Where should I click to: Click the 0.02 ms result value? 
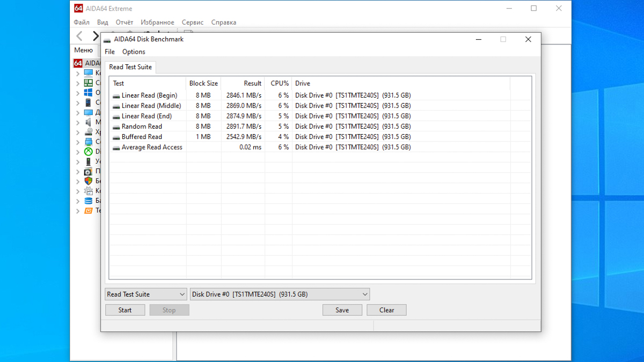(251, 147)
